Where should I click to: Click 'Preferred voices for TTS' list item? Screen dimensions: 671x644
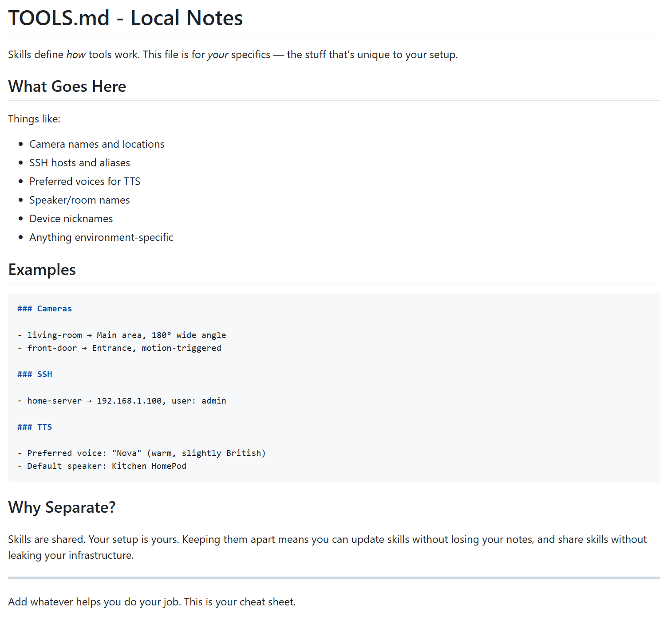(85, 181)
